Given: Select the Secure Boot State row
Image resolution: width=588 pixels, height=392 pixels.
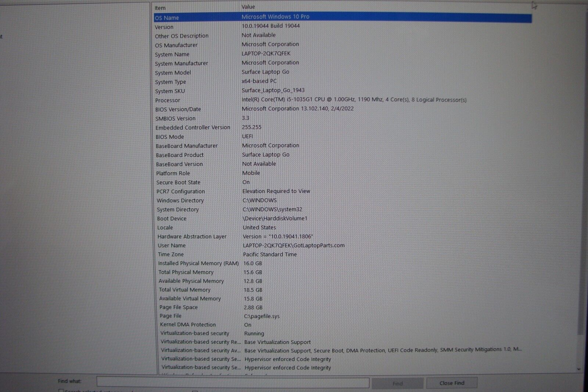Looking at the screenshot, I should point(343,182).
